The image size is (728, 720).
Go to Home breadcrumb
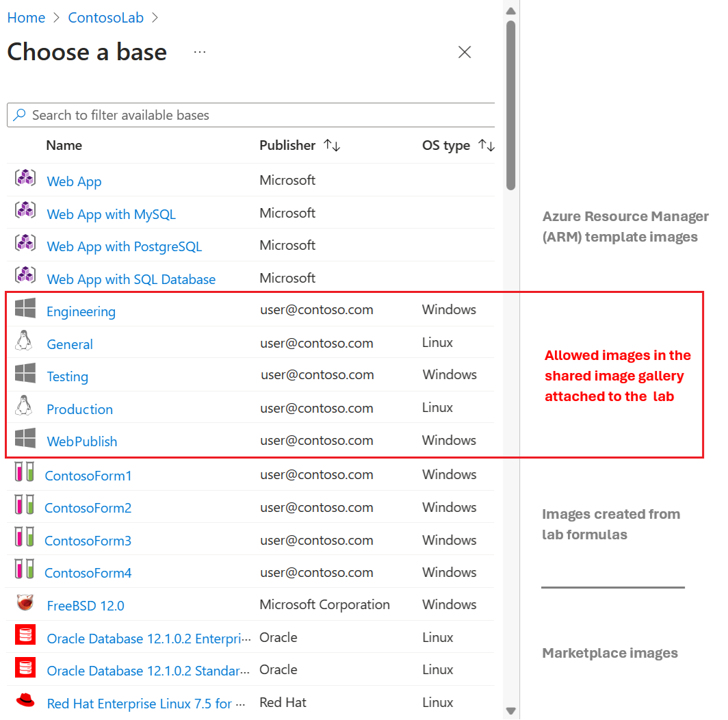27,18
